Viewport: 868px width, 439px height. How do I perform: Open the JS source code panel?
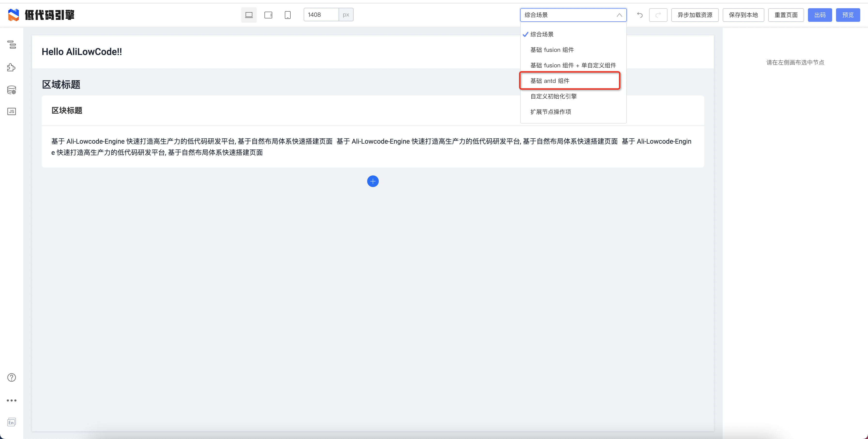[11, 112]
